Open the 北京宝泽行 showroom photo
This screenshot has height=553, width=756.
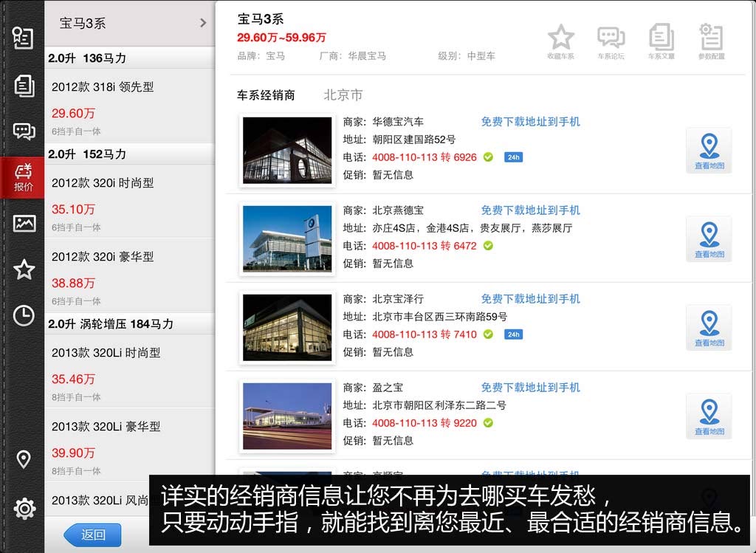(x=287, y=328)
